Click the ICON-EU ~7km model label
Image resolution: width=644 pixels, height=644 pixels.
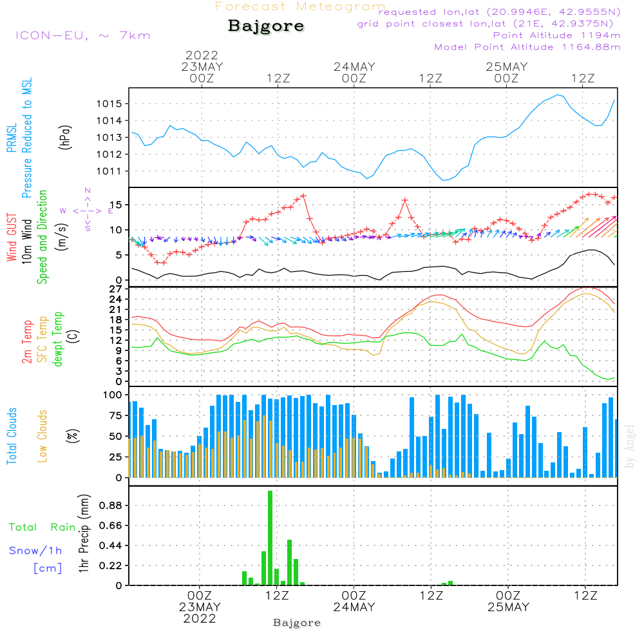tap(82, 35)
